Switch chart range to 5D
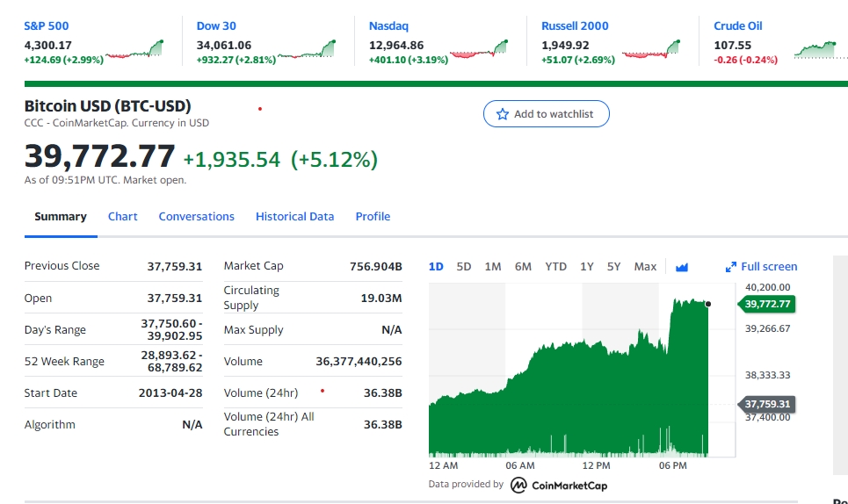848x504 pixels. click(x=464, y=267)
